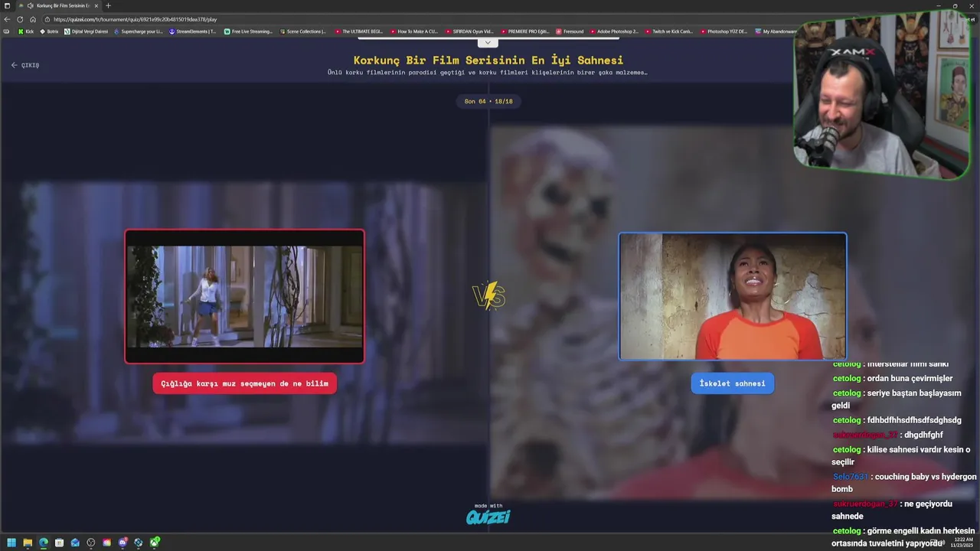The height and width of the screenshot is (551, 980).
Task: Click chat user Selo7631's name
Action: [x=851, y=477]
